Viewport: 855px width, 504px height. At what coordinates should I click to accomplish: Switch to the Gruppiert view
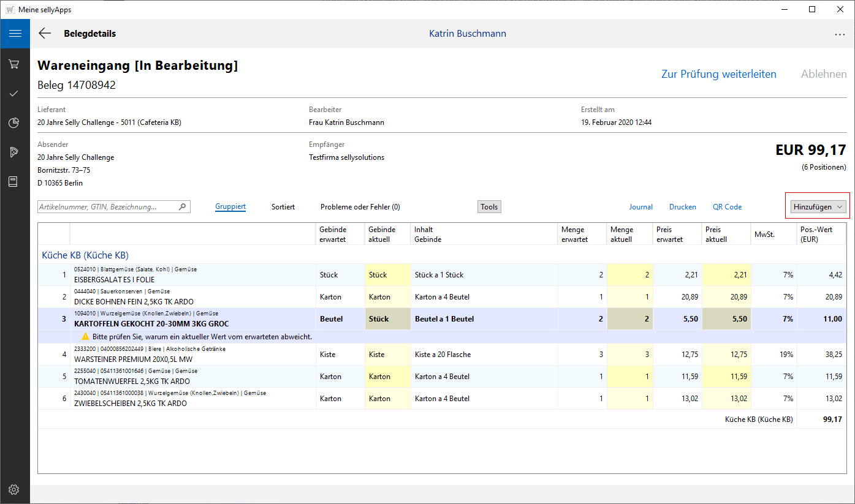coord(230,207)
